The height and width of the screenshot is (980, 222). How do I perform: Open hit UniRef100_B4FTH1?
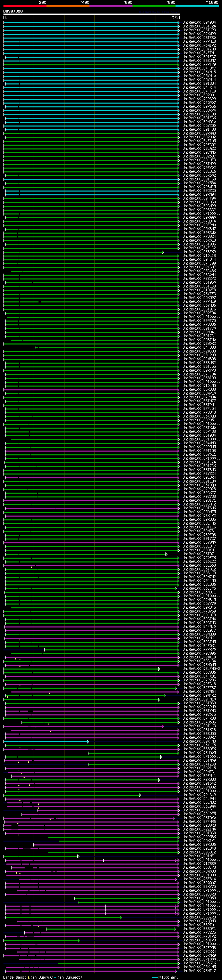pyautogui.click(x=199, y=53)
